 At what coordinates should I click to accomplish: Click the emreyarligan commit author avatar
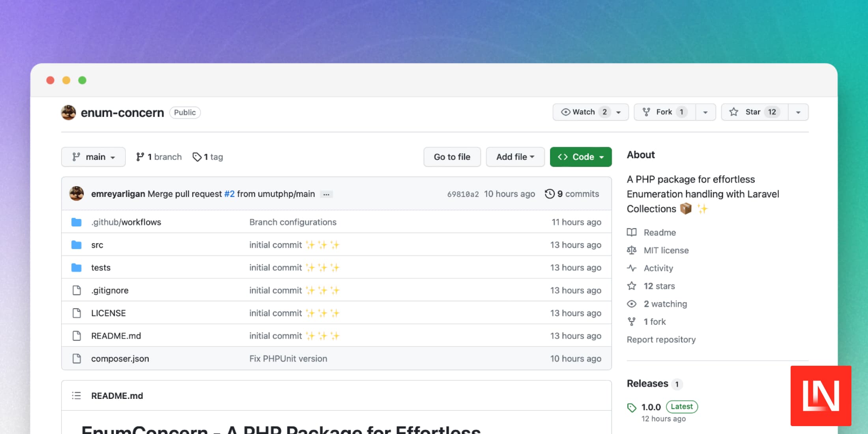[77, 194]
